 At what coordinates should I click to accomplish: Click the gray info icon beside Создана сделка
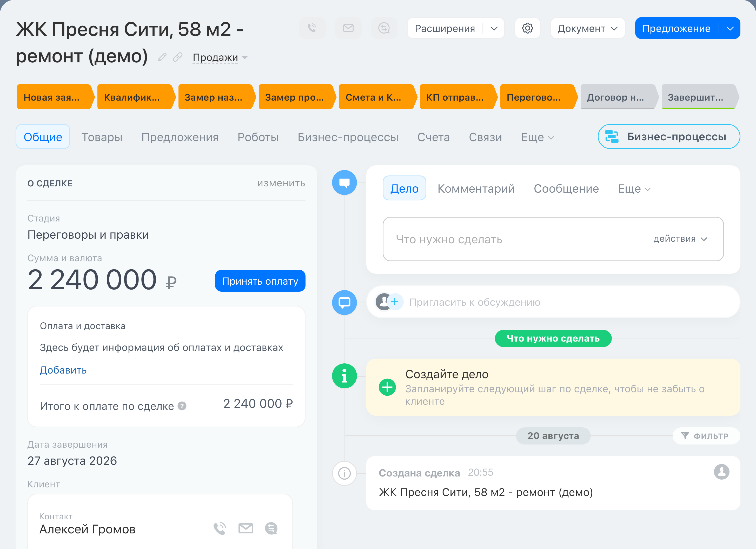pyautogui.click(x=344, y=473)
